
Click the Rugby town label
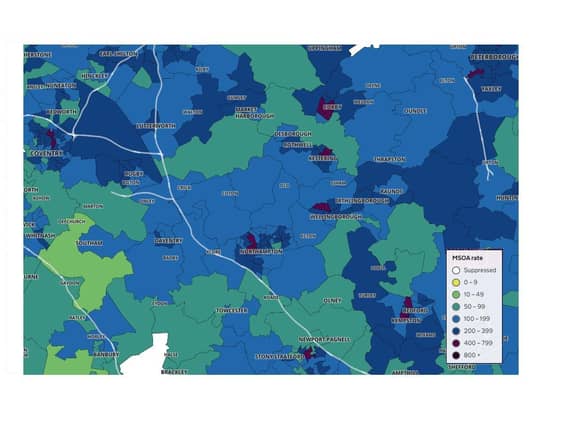pos(134,174)
